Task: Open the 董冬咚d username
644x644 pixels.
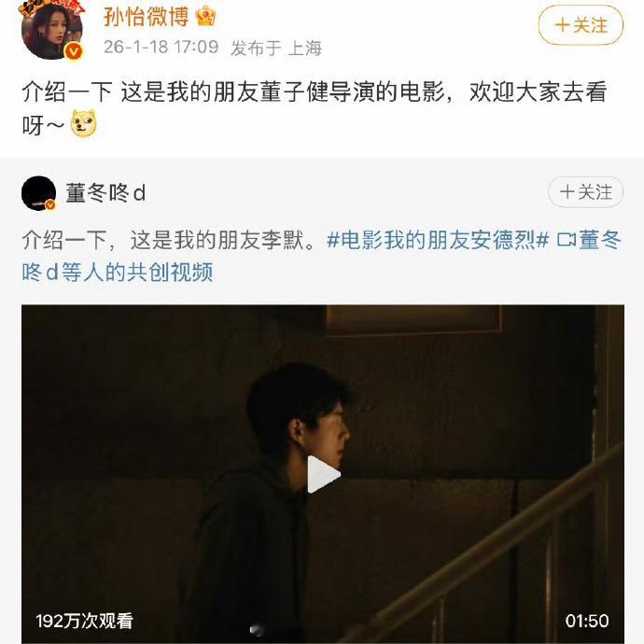Action: click(x=105, y=192)
